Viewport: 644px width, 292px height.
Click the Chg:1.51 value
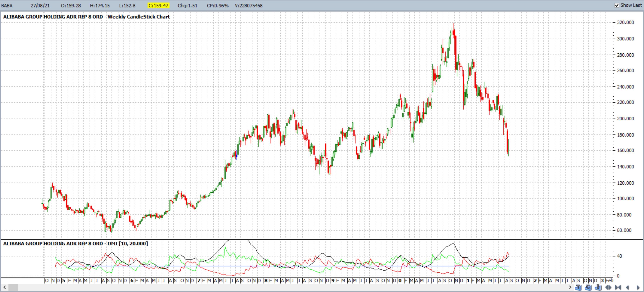187,5
